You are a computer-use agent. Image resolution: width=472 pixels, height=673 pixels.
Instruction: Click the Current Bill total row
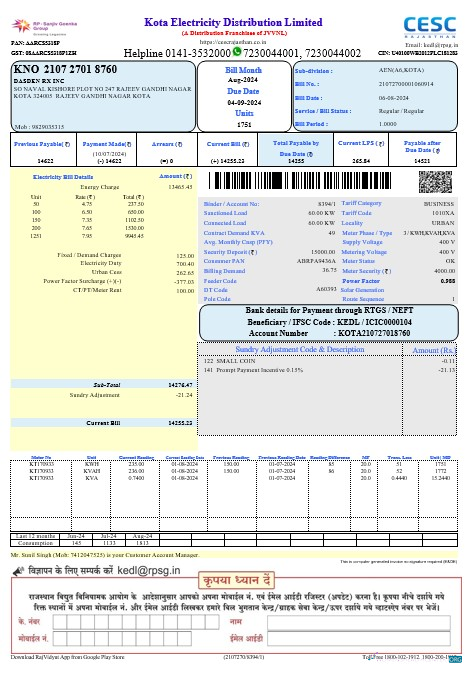(103, 423)
